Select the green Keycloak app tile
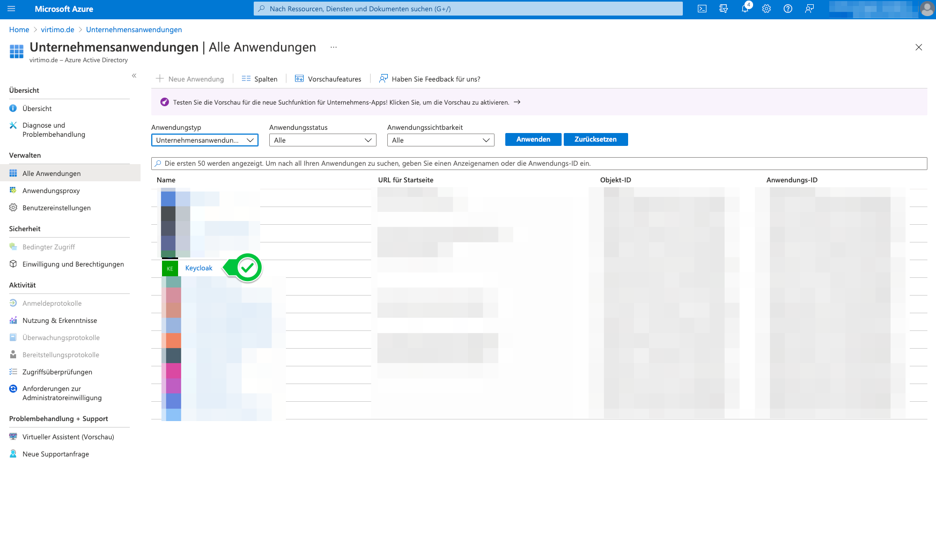The width and height of the screenshot is (936, 560). tap(169, 268)
